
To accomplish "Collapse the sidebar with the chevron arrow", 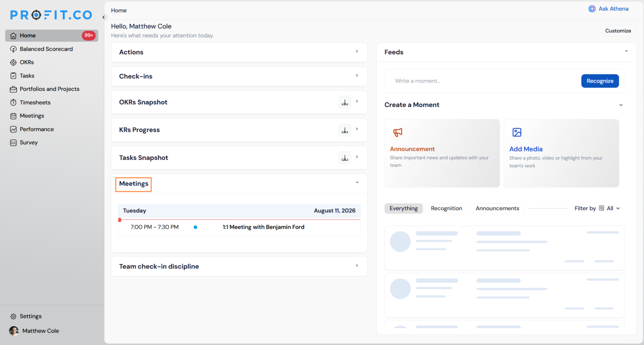I will coord(103,17).
